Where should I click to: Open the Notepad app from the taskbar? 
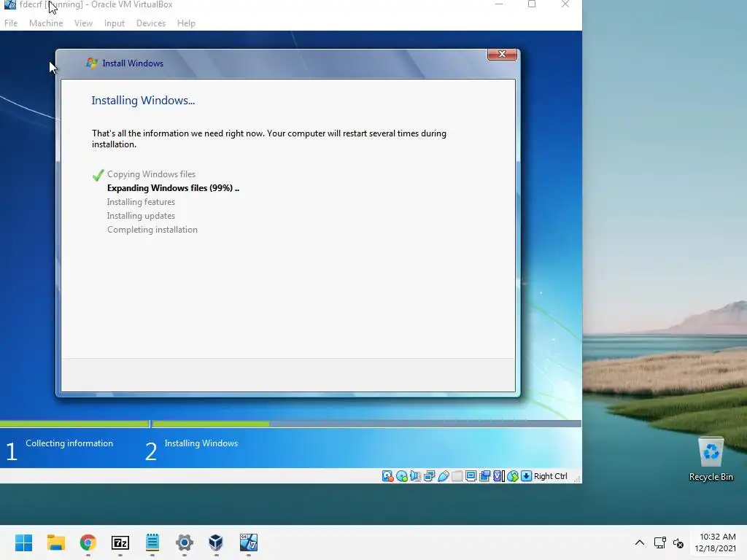152,542
